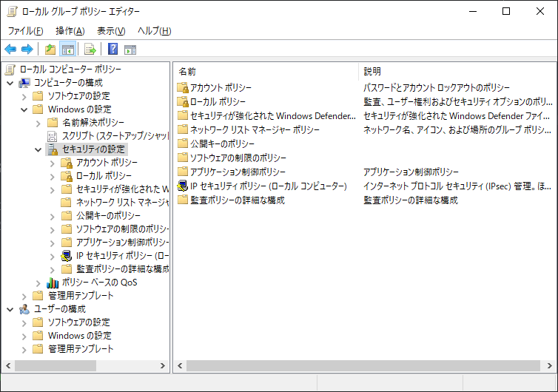Click the セキュリティの設定 tree icon

53,149
